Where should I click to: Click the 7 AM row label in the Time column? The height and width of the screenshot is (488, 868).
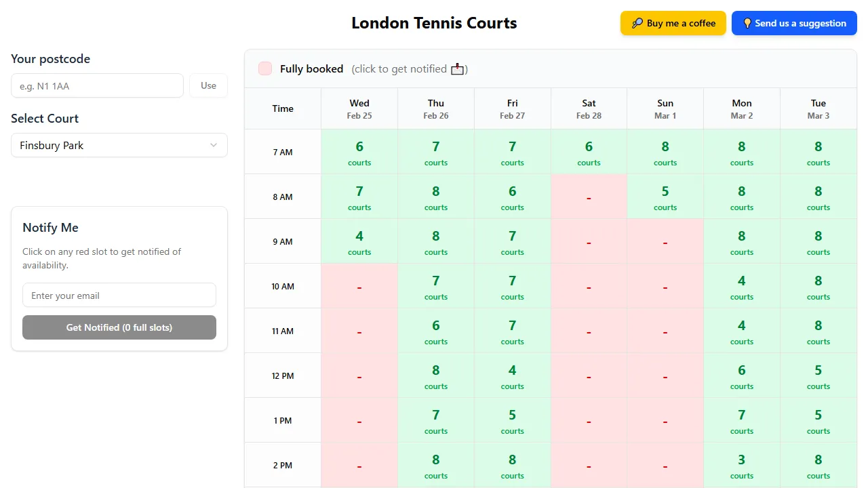coord(283,152)
